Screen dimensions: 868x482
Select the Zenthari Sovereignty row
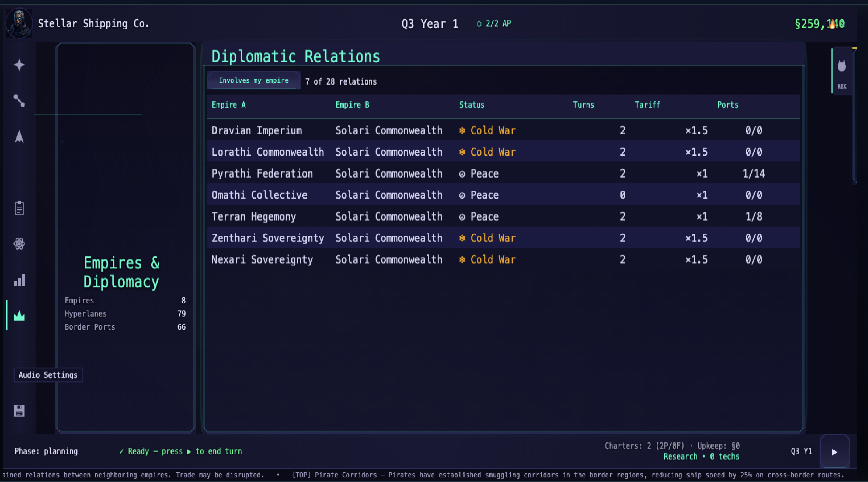pyautogui.click(x=503, y=238)
